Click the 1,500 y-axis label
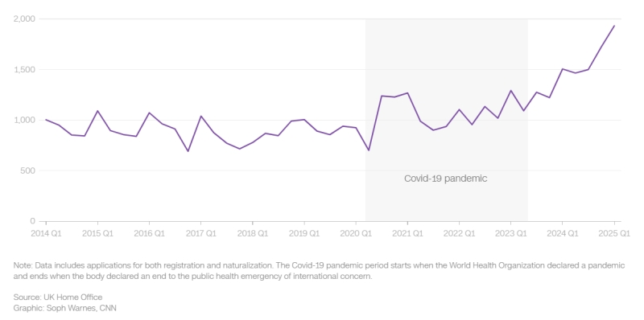 [26, 69]
